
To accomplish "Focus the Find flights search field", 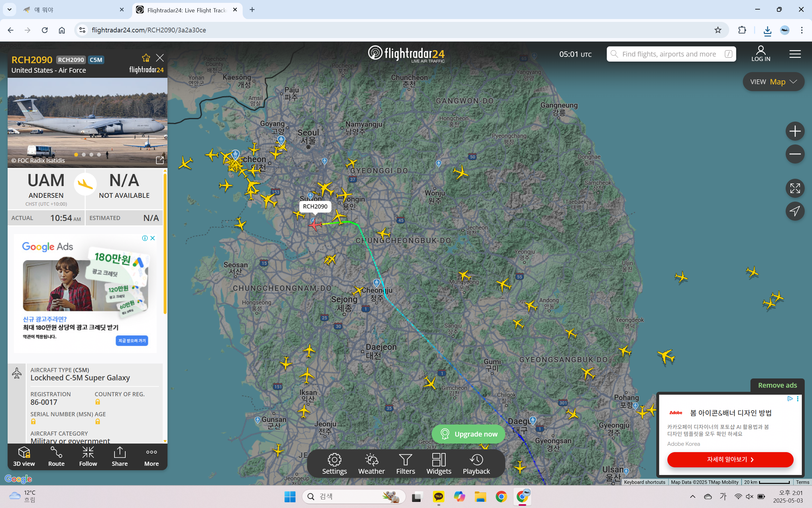I will pos(671,54).
